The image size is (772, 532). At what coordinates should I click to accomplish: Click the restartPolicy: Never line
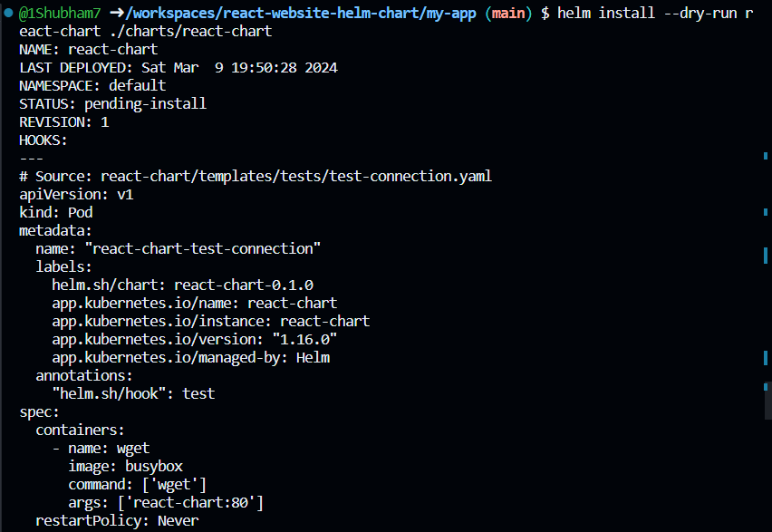117,520
